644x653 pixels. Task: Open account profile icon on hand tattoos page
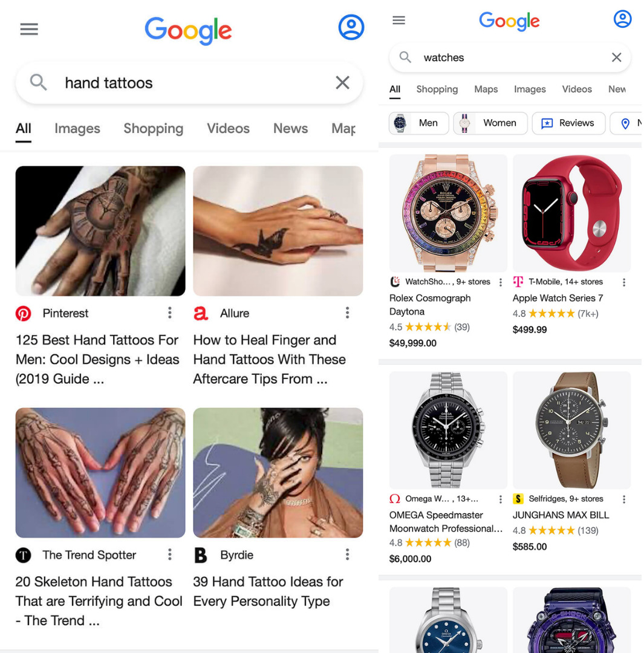coord(351,27)
